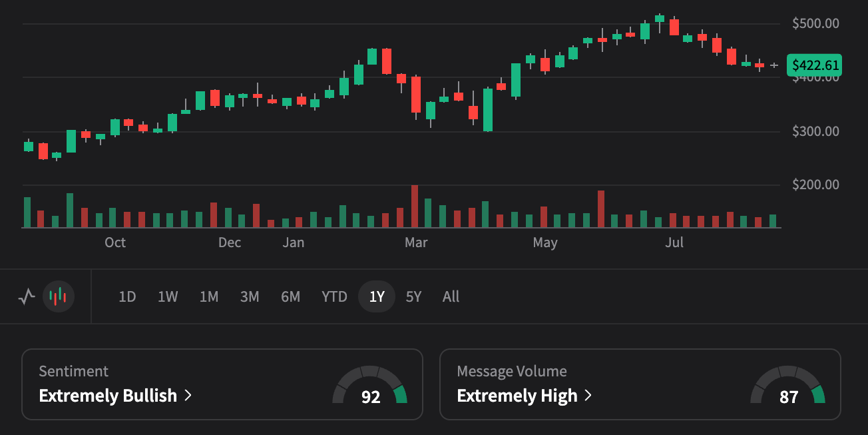Image resolution: width=868 pixels, height=435 pixels.
Task: Click the $300.00 price axis label
Action: point(815,131)
